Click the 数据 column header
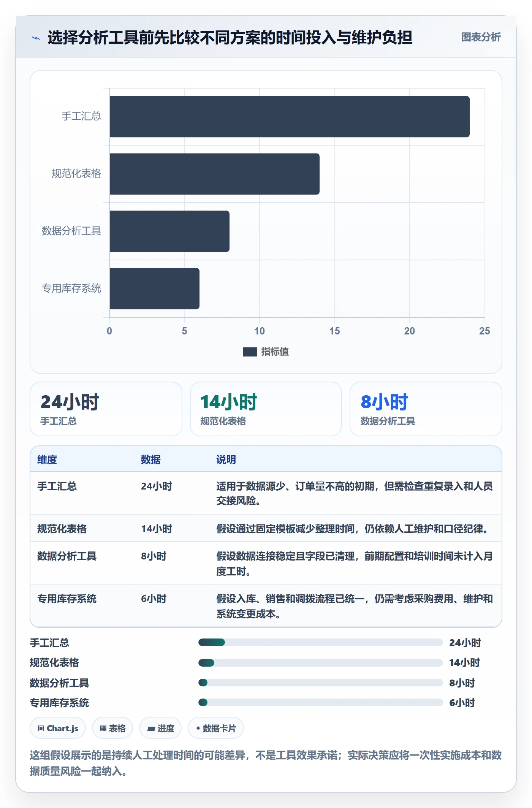532x808 pixels. (151, 459)
